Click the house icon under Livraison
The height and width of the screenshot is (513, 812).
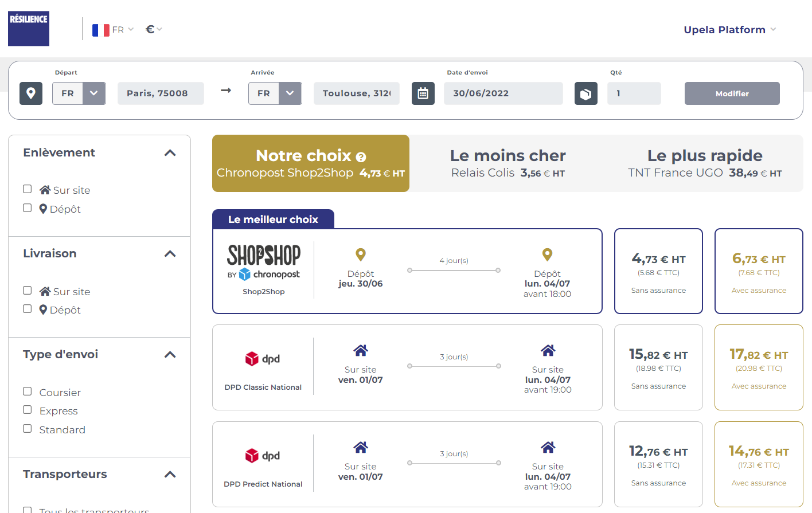45,291
